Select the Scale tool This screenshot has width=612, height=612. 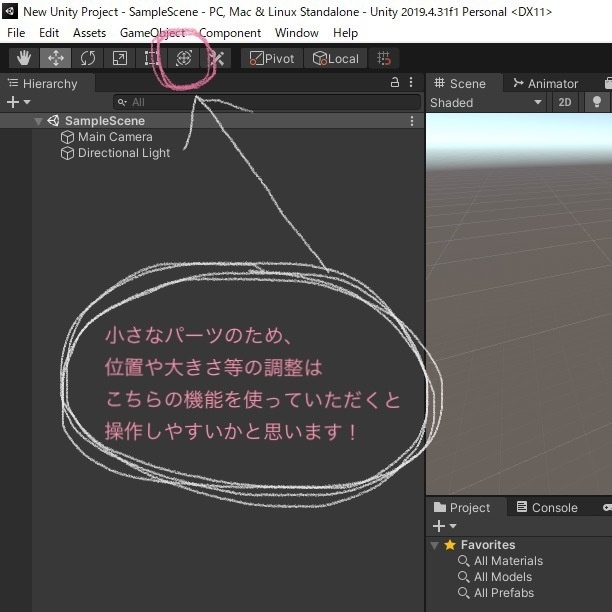pos(119,58)
